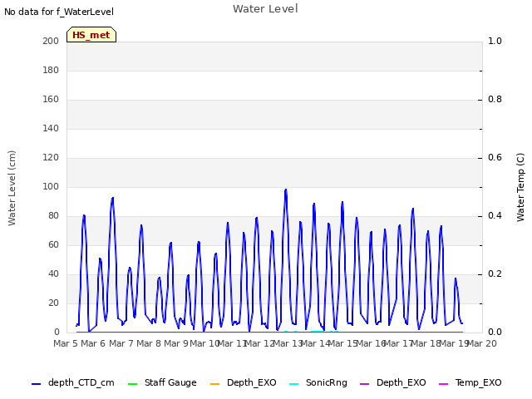The width and height of the screenshot is (532, 399).
Task: Click the Water Temp (C) axis label
Action: coord(520,187)
